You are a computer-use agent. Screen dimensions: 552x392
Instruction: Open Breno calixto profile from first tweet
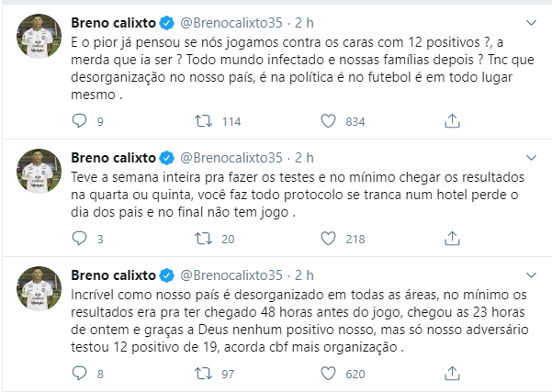click(113, 21)
